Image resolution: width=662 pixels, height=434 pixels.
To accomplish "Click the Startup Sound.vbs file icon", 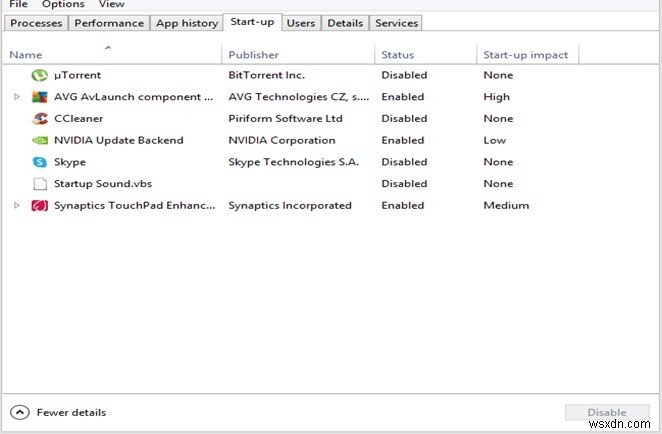I will pyautogui.click(x=40, y=184).
